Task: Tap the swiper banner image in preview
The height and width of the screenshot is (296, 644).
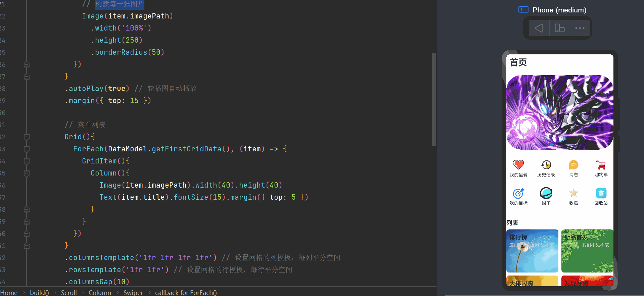Action: (560, 112)
